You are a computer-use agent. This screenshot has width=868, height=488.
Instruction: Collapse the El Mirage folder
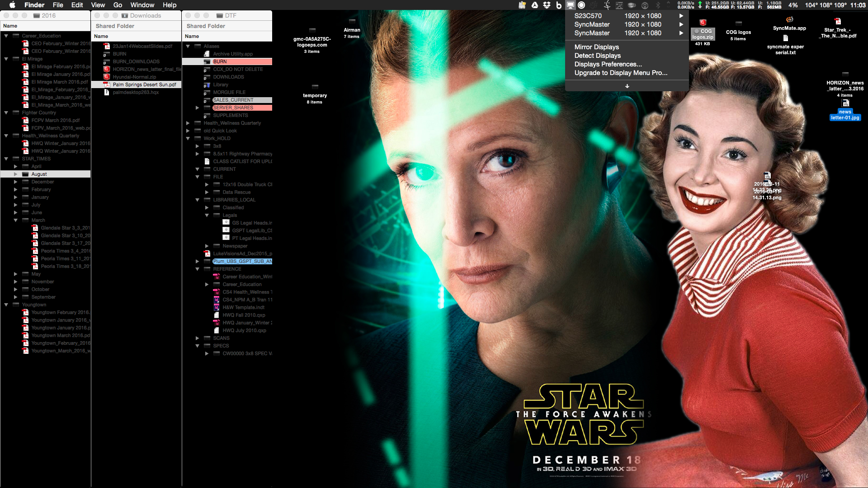click(x=6, y=59)
